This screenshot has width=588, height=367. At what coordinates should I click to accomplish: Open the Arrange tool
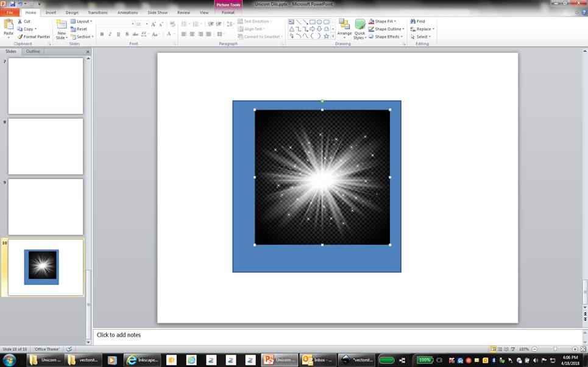tap(344, 29)
